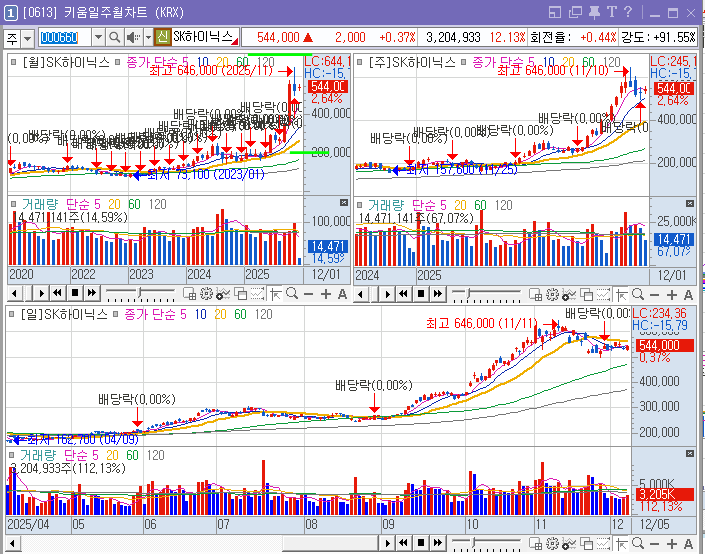Fast-forward the daily chart

click(x=437, y=543)
